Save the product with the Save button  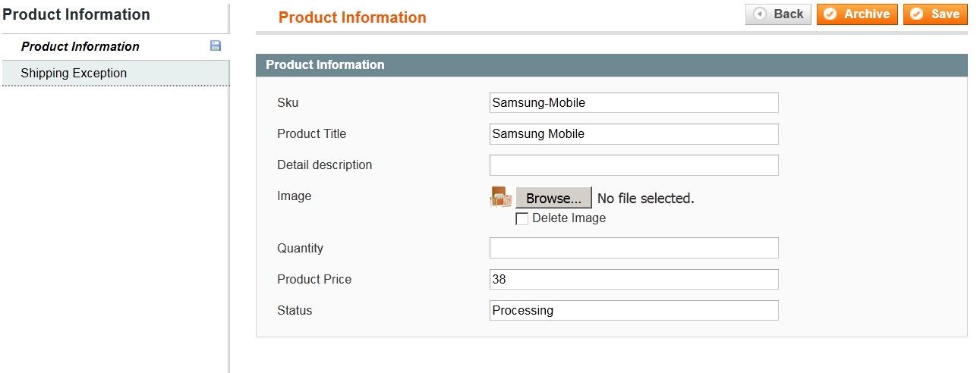(x=935, y=14)
